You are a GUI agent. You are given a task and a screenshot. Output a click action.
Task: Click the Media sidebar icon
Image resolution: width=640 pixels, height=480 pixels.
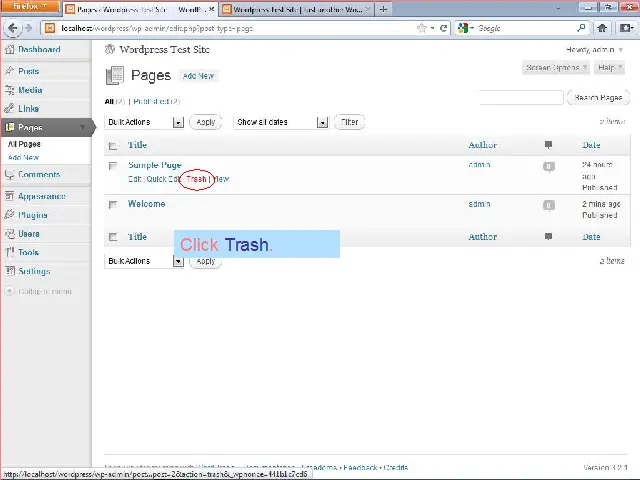tap(9, 90)
